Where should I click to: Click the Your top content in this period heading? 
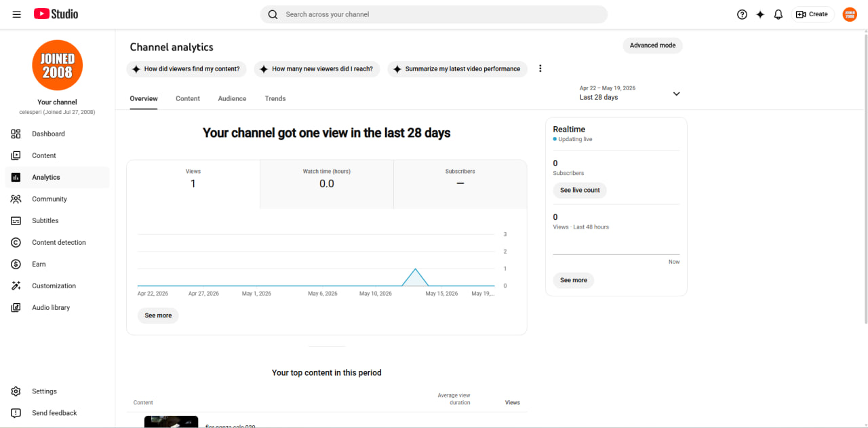coord(327,372)
